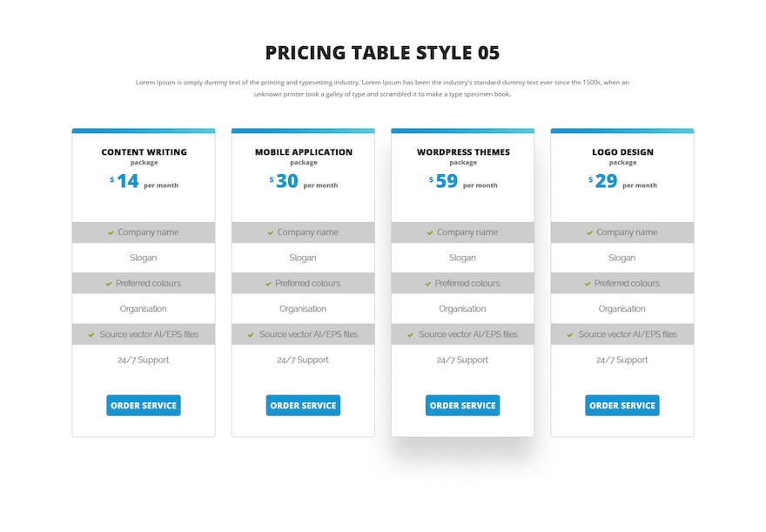766x532 pixels.
Task: Click checkmark beside Source vector files in Content Writing
Action: coord(91,334)
